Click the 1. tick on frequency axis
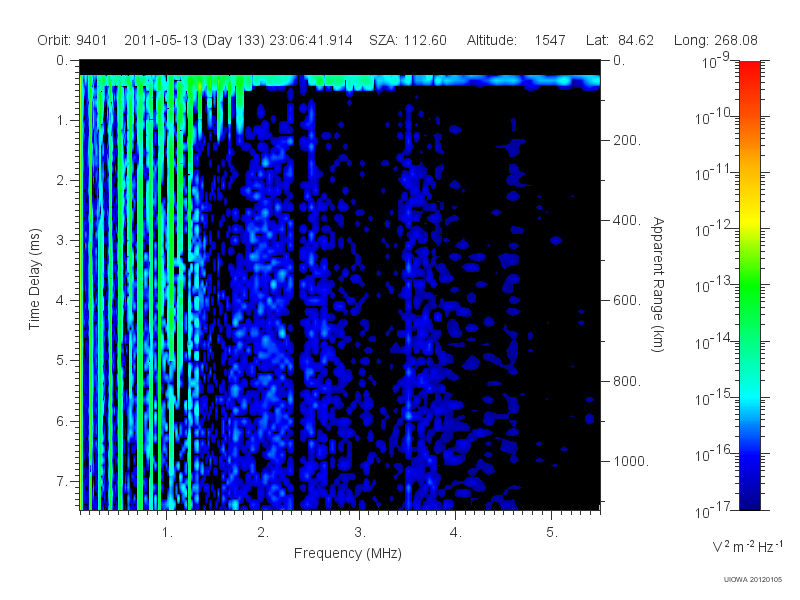 click(167, 533)
